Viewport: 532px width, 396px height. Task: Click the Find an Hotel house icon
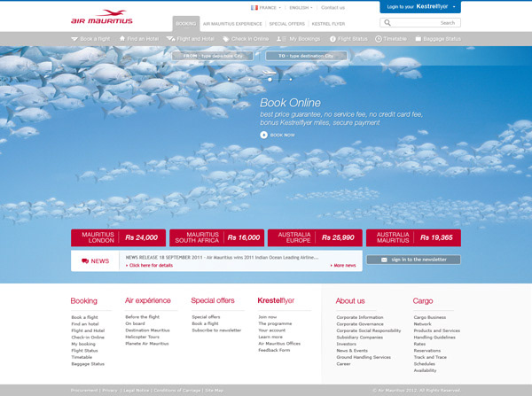click(122, 39)
